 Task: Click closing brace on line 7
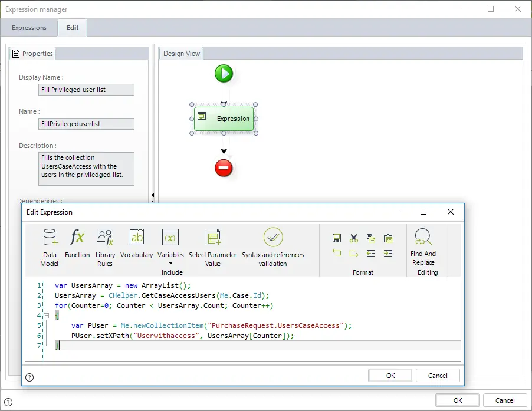click(x=57, y=346)
